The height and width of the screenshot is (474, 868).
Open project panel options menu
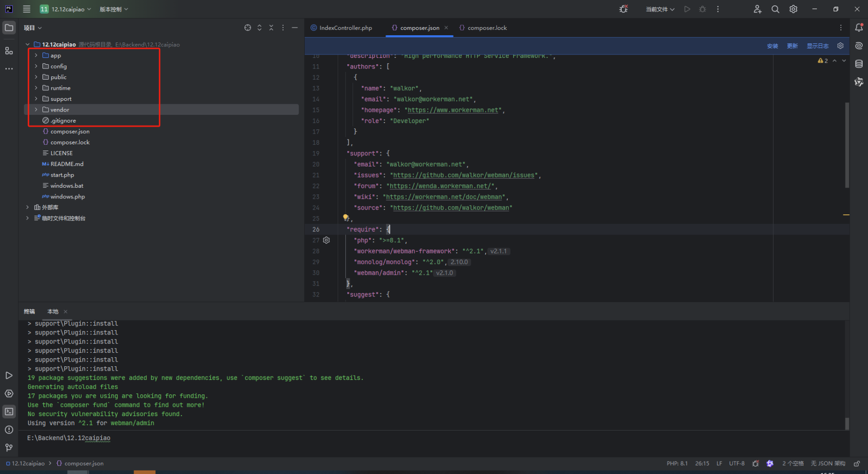click(x=283, y=28)
